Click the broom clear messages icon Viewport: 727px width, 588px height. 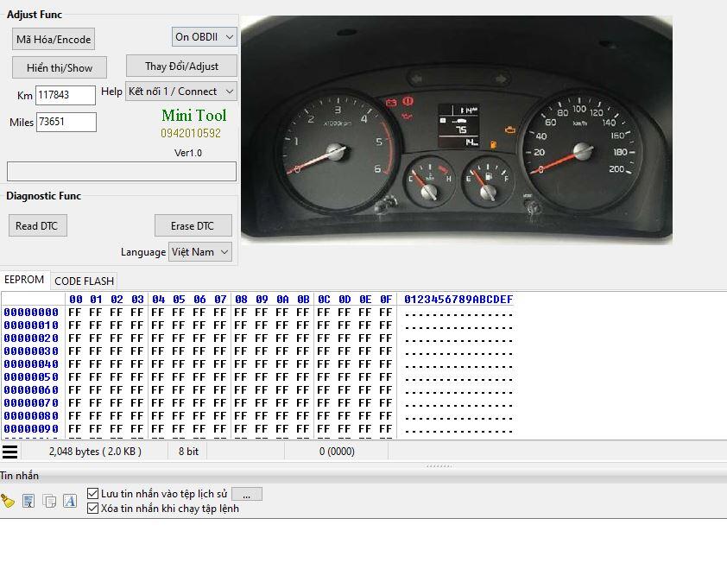[x=8, y=501]
